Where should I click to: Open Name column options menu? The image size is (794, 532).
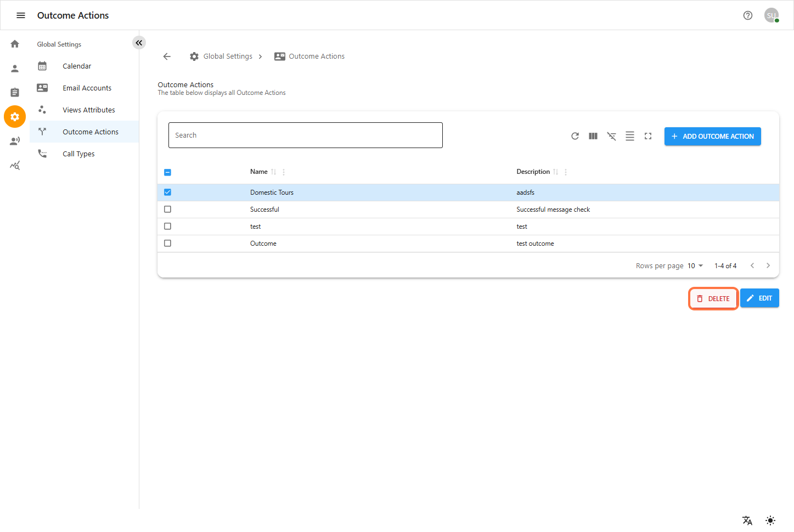(284, 172)
